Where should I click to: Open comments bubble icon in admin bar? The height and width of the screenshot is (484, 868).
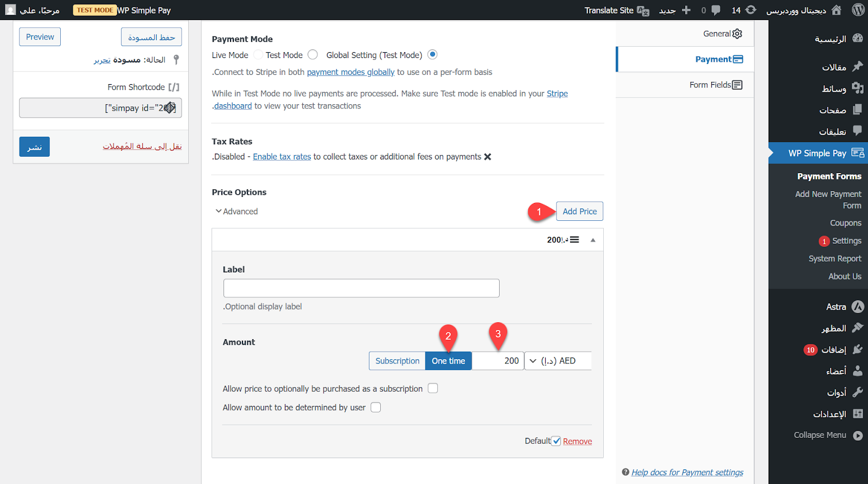pyautogui.click(x=716, y=10)
